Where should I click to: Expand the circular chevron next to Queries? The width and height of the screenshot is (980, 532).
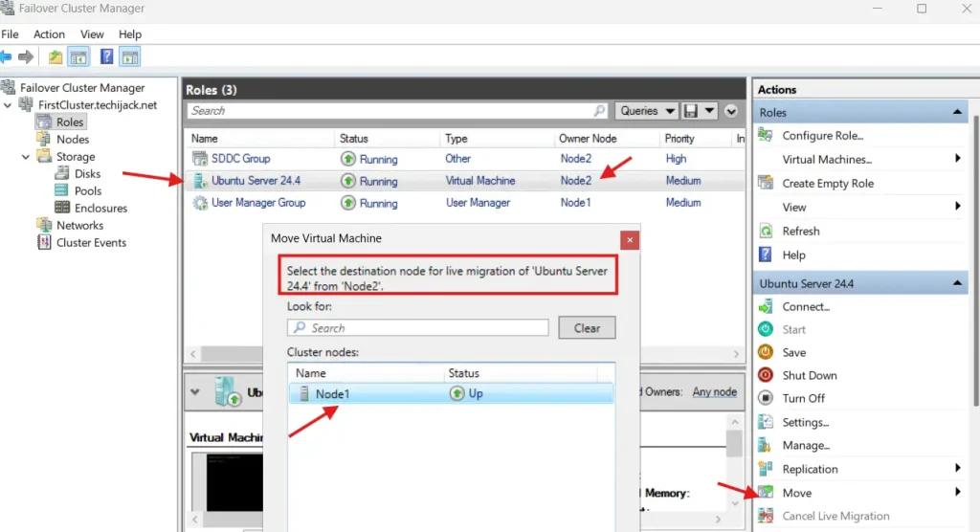pyautogui.click(x=730, y=111)
